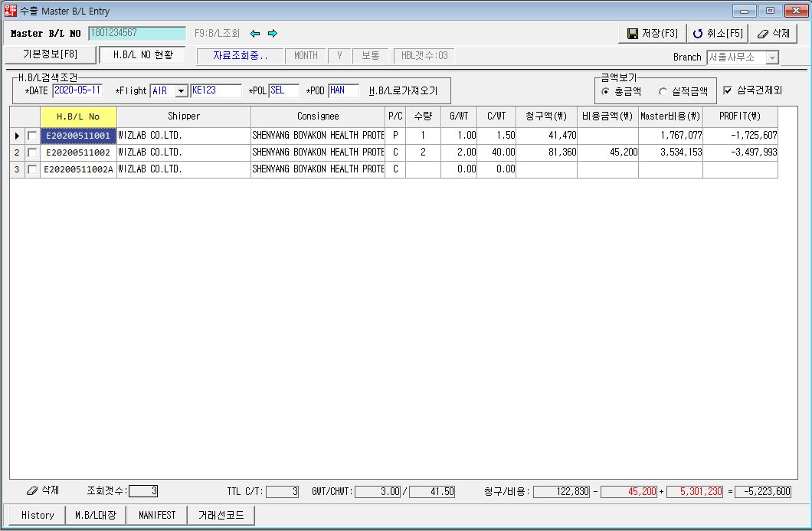The width and height of the screenshot is (812, 531).
Task: Click the flight number field KE123
Action: pos(216,90)
